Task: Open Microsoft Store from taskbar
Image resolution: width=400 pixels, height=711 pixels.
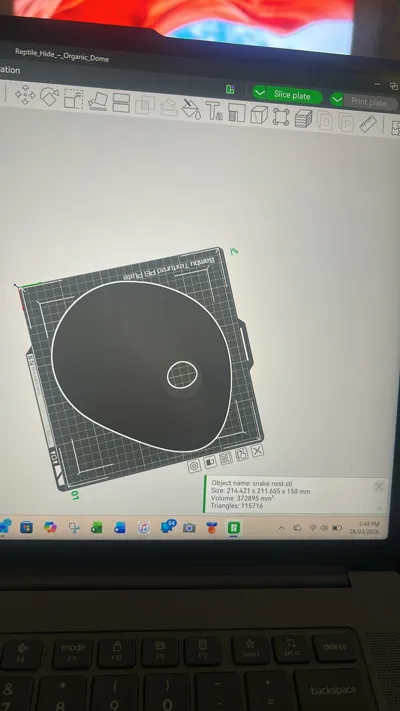Action: pos(27,527)
